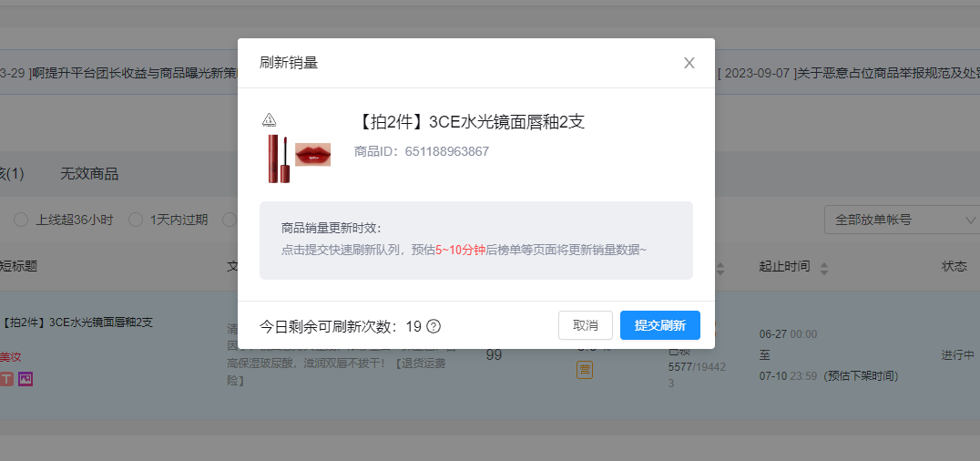This screenshot has width=980, height=461.
Task: Sort by 起止时间 using its sort arrows
Action: [824, 269]
